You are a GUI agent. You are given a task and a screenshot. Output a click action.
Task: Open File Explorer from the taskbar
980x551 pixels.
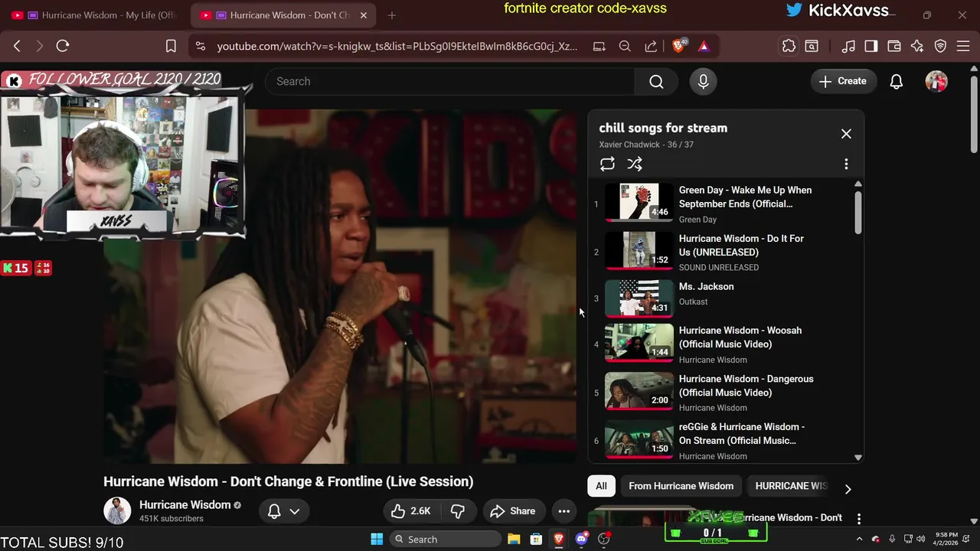click(514, 540)
